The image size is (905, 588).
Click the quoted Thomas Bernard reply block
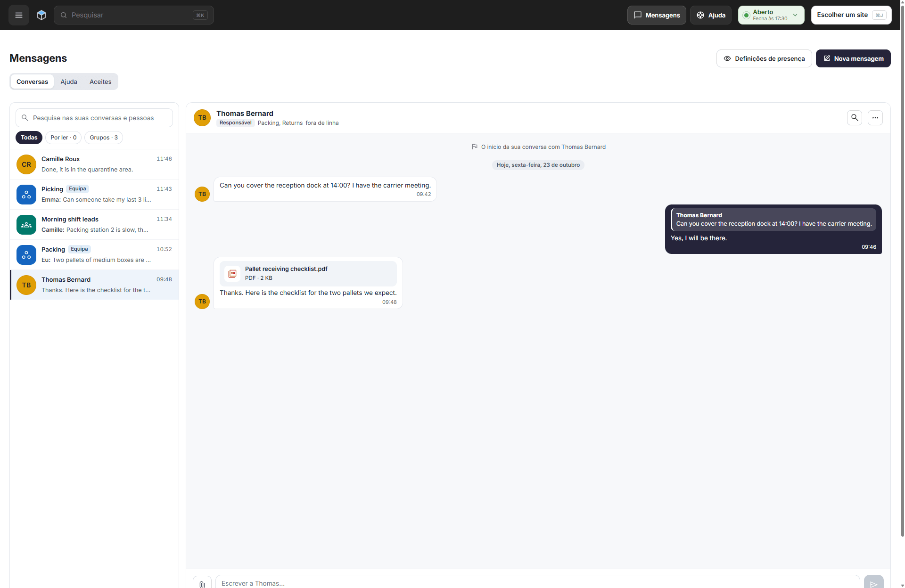pyautogui.click(x=773, y=220)
